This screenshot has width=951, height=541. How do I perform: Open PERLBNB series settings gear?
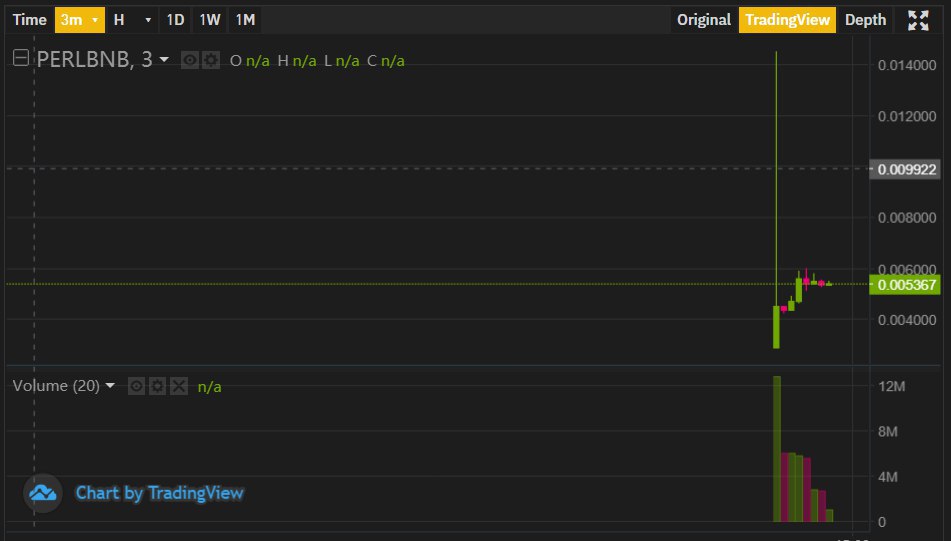[210, 60]
